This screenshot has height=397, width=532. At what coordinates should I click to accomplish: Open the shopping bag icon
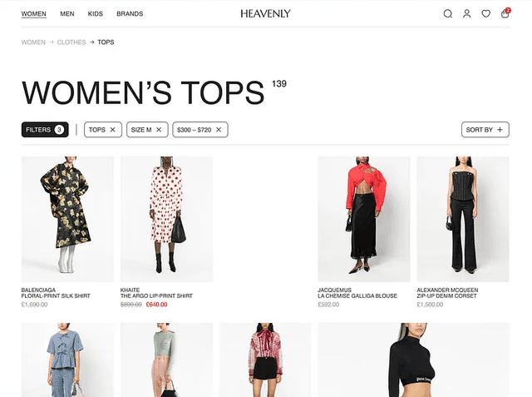pos(505,13)
